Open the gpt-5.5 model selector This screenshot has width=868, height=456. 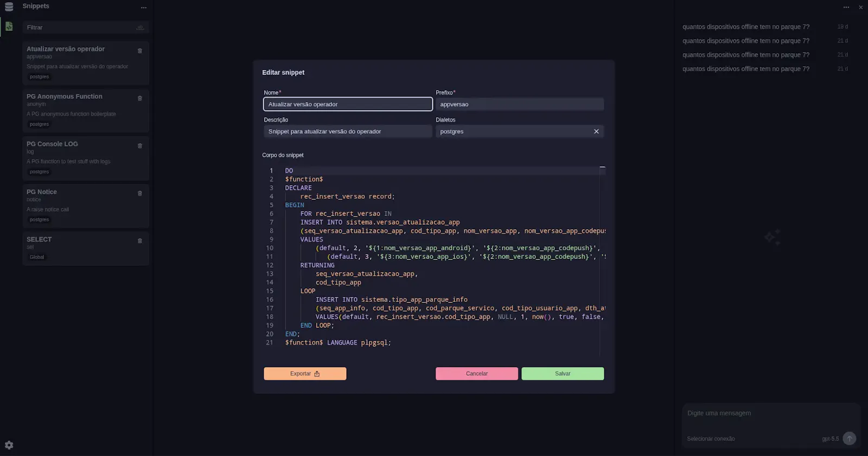click(830, 439)
